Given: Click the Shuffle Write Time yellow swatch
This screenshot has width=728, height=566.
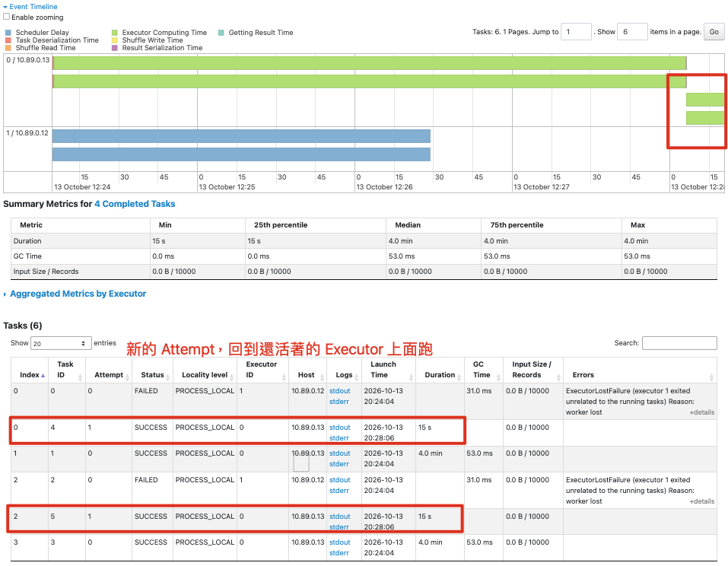Looking at the screenshot, I should pos(115,40).
